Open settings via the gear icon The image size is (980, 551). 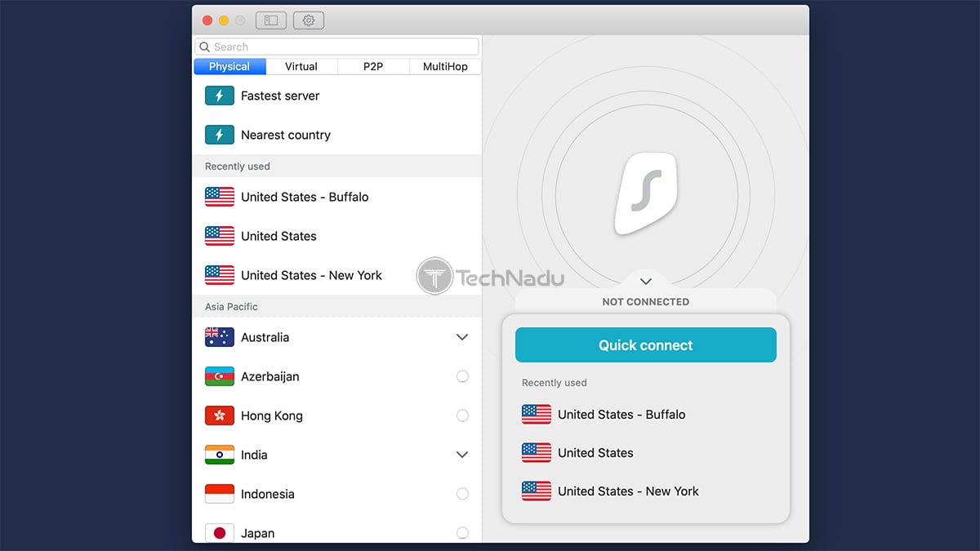309,20
